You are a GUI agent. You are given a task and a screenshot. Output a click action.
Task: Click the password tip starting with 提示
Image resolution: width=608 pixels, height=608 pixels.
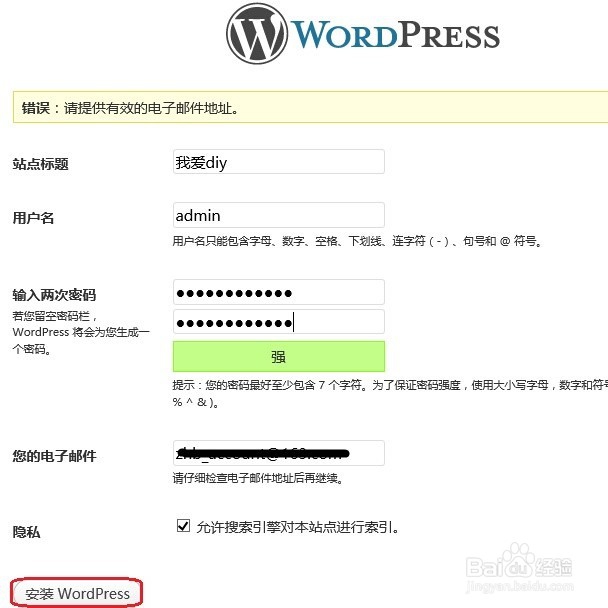390,394
